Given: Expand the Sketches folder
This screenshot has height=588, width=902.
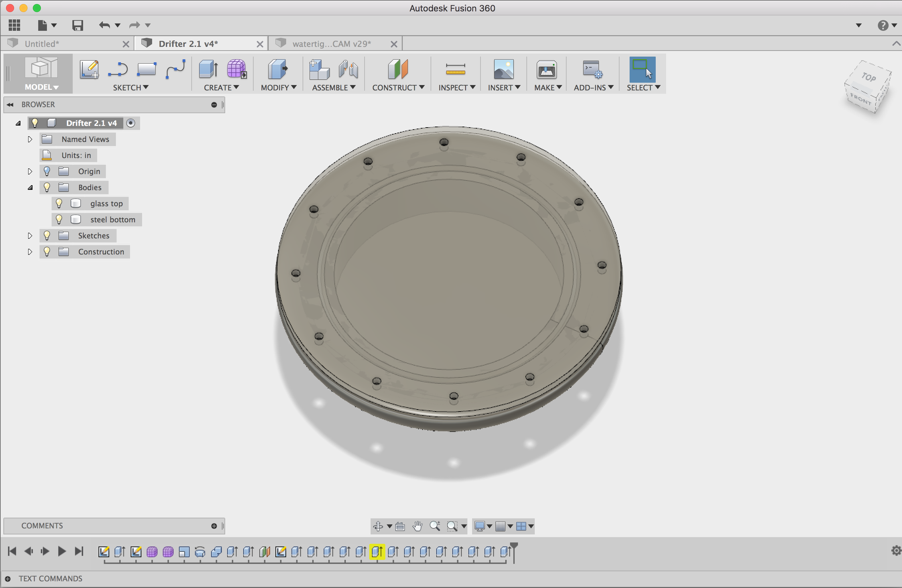Looking at the screenshot, I should tap(29, 234).
